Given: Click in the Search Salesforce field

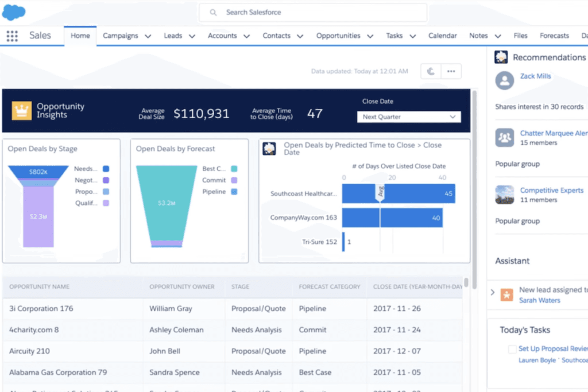Looking at the screenshot, I should [x=313, y=13].
